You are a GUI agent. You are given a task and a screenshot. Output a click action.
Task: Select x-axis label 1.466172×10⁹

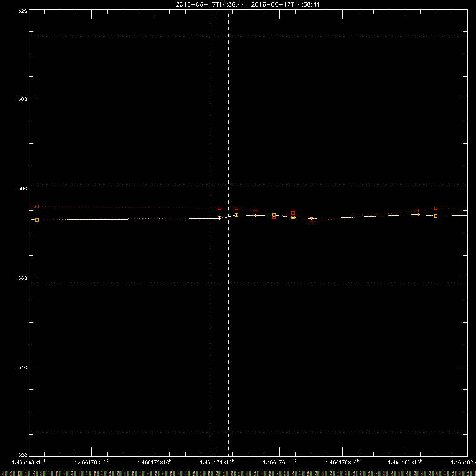[154, 462]
